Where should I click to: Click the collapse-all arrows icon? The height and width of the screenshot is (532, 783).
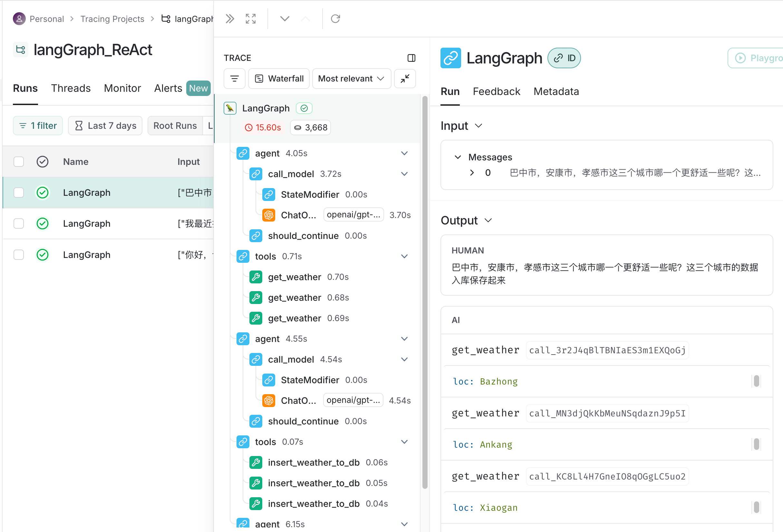pos(405,79)
